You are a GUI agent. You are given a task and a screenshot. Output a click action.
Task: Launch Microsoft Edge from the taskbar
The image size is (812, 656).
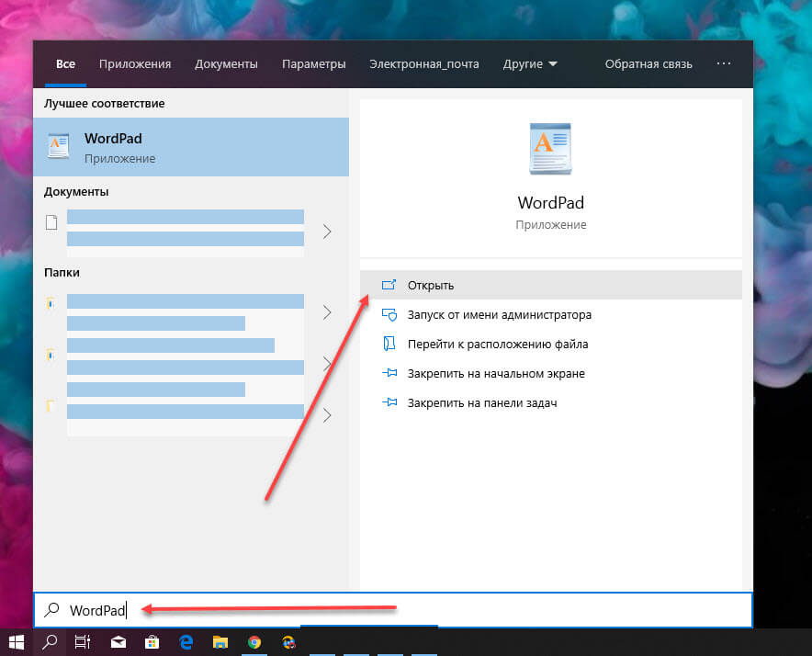click(186, 642)
